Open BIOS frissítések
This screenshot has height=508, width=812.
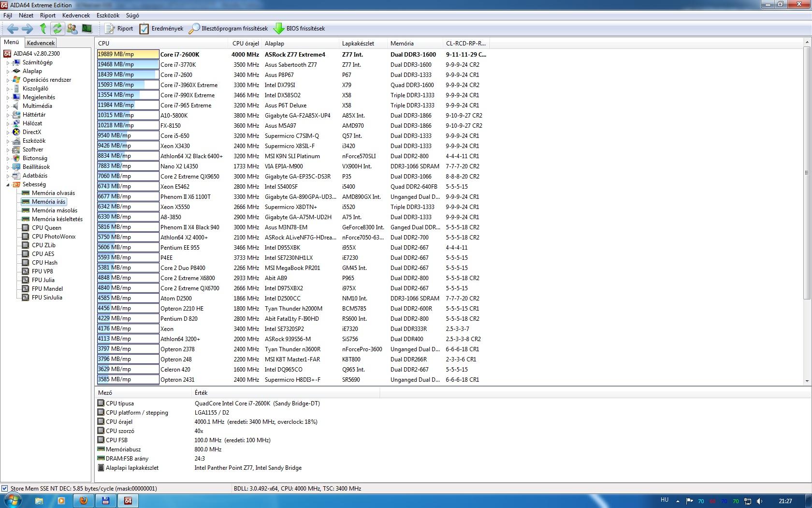point(299,29)
